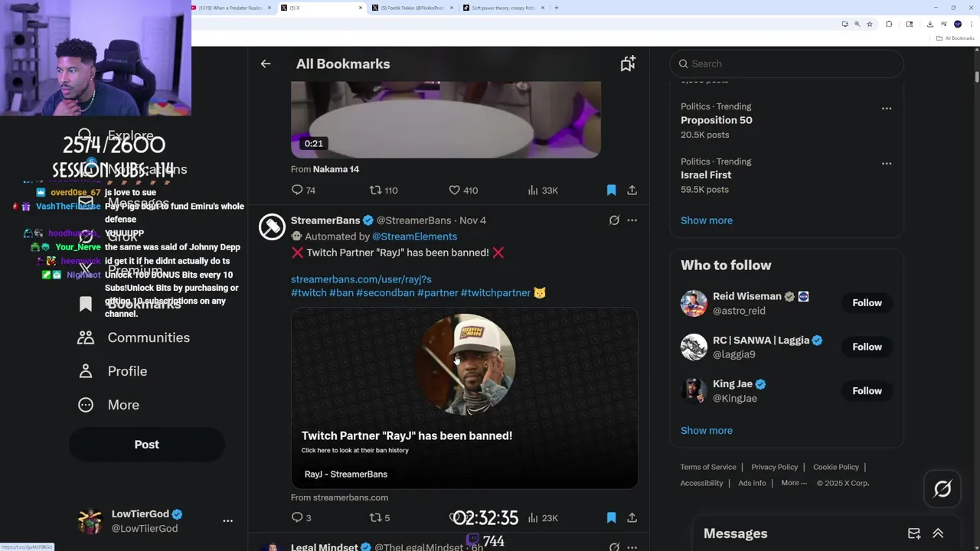Expand the Messages drawer
The image size is (980, 551).
(x=938, y=533)
